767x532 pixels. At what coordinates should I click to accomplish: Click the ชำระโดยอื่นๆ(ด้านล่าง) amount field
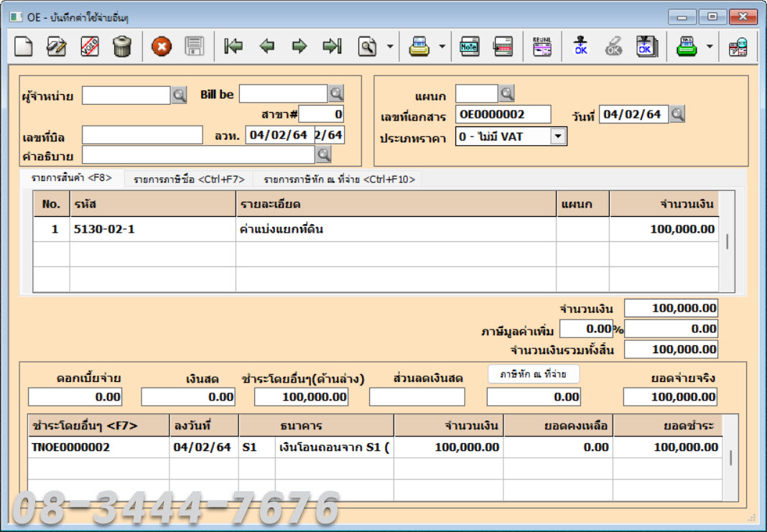(302, 397)
